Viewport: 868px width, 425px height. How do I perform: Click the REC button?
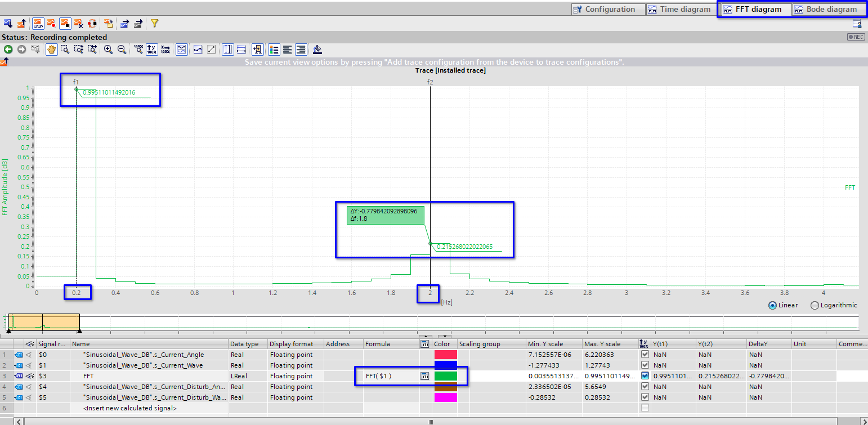(x=856, y=37)
